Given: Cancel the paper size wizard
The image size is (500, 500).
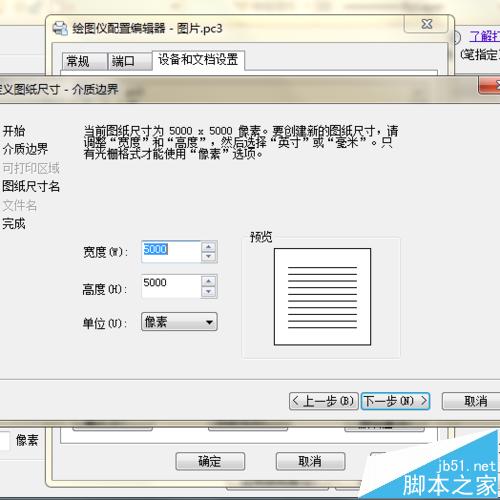Looking at the screenshot, I should [472, 401].
